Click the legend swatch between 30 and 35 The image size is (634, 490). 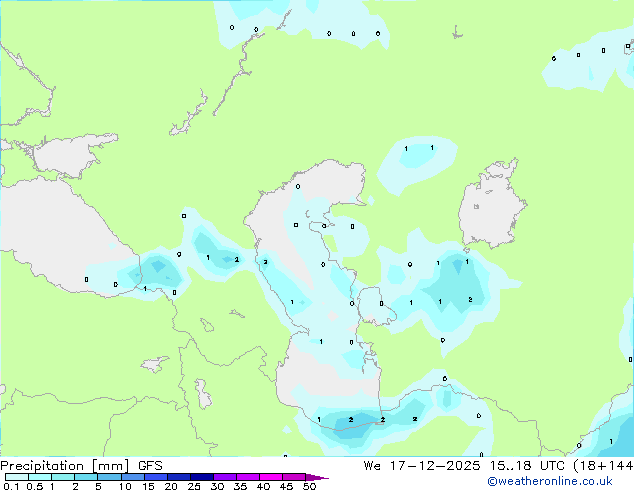tap(224, 477)
